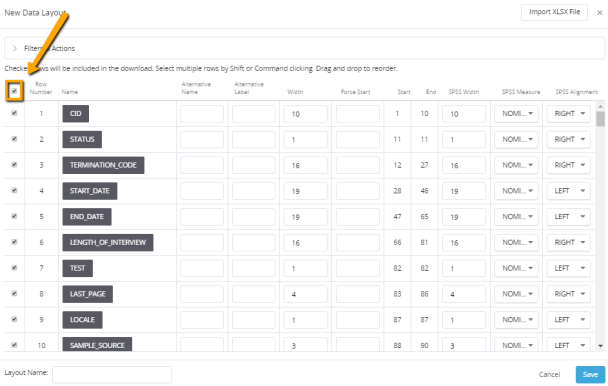Click Alternative Name field for CID
Screen dimensions: 608x386
pyautogui.click(x=202, y=114)
